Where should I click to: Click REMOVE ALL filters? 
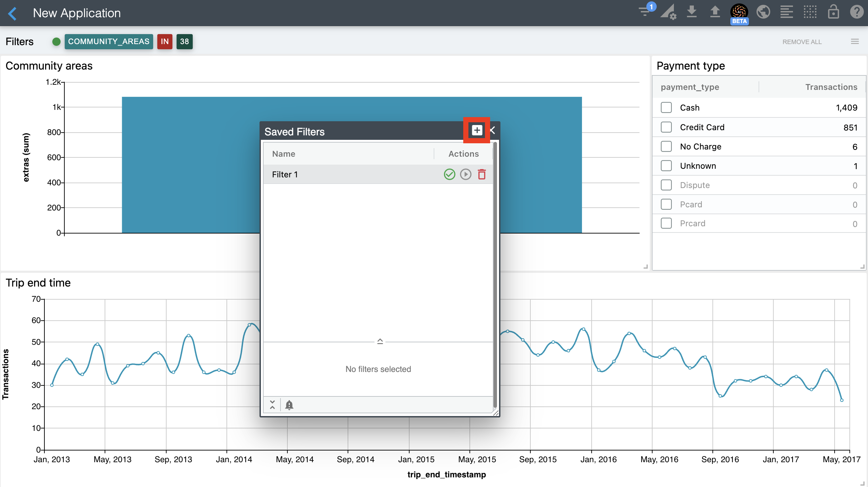click(802, 42)
